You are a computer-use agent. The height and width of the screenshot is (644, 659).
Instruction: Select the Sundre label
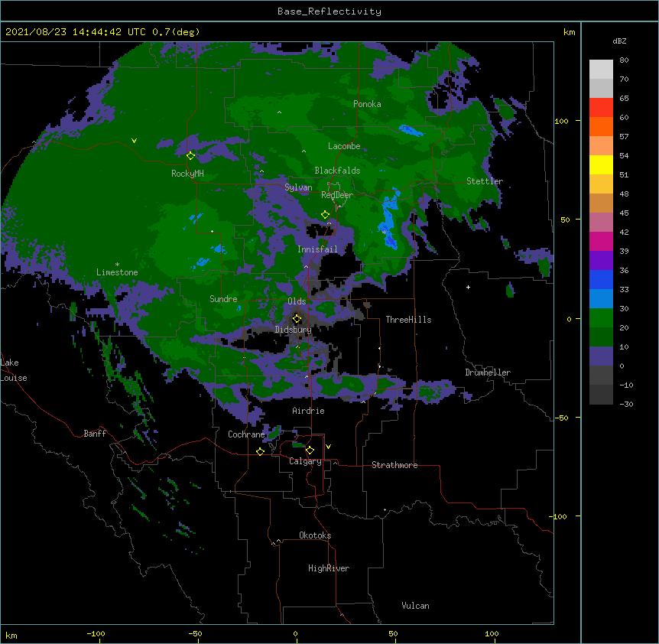[x=223, y=299]
